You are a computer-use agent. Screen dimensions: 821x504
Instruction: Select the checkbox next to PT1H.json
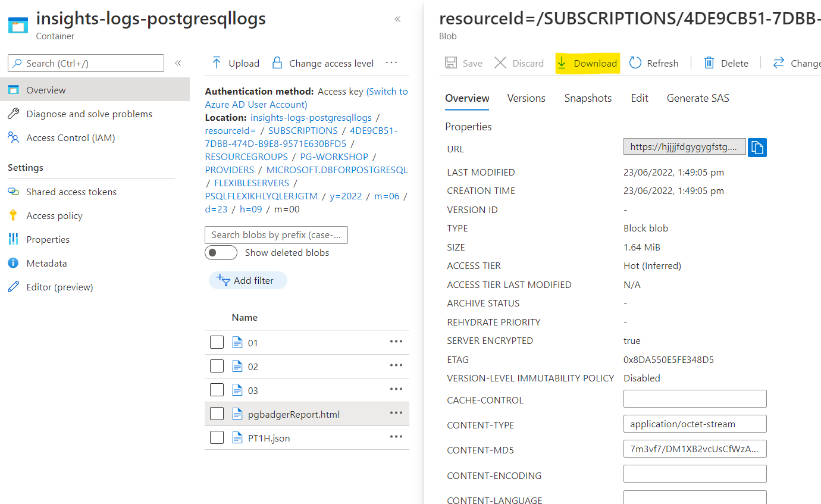[x=217, y=437]
